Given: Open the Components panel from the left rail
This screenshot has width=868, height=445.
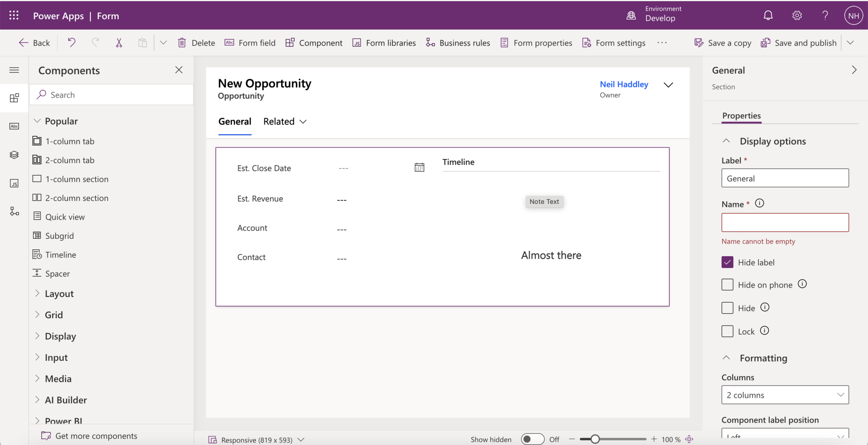Looking at the screenshot, I should click(14, 98).
